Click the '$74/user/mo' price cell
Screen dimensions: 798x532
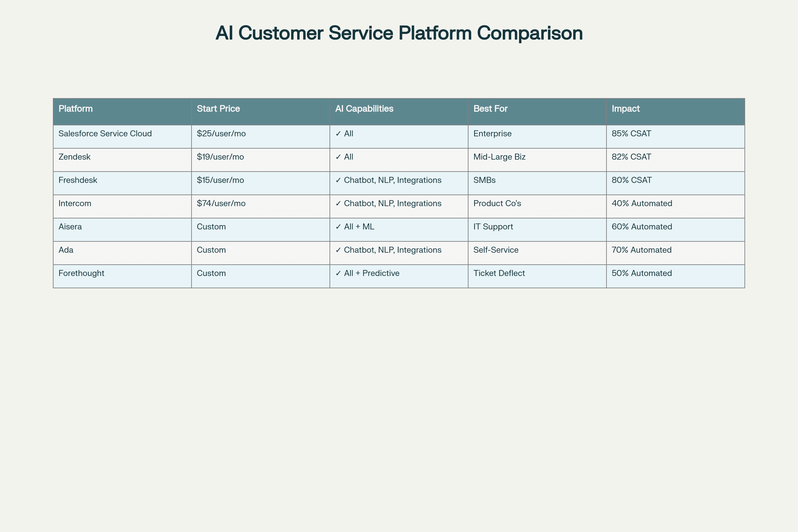[x=261, y=206]
